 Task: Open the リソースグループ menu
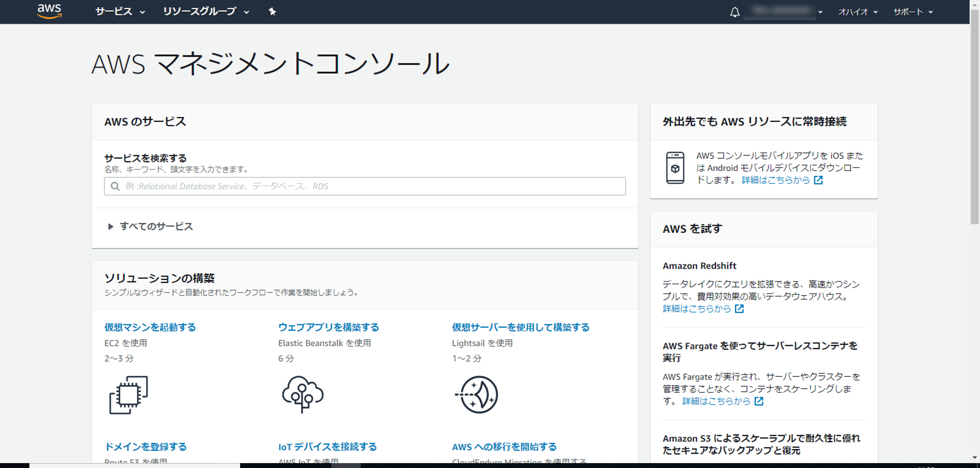click(206, 12)
